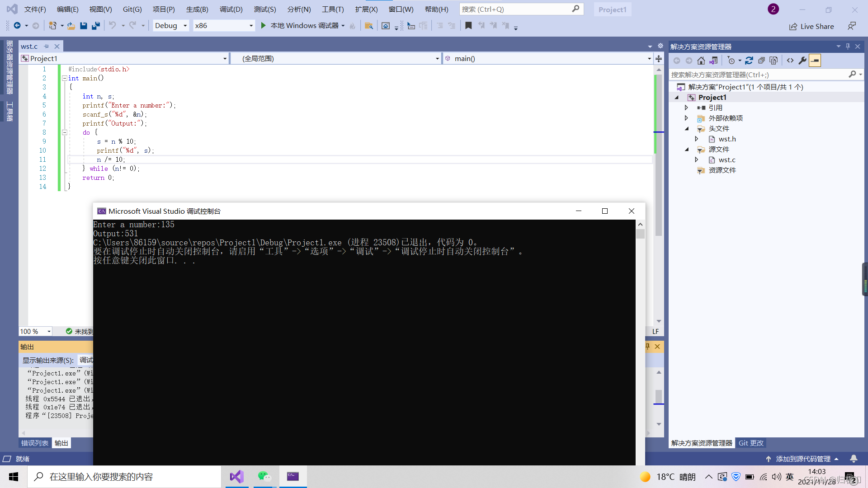Select the wst.c editor tab
This screenshot has height=488, width=868.
coord(29,46)
